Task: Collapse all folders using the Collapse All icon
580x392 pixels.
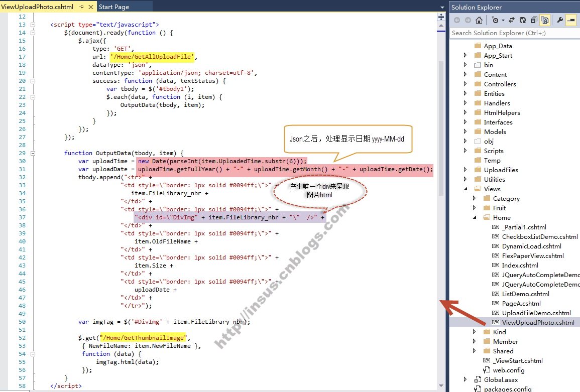Action: tap(533, 21)
